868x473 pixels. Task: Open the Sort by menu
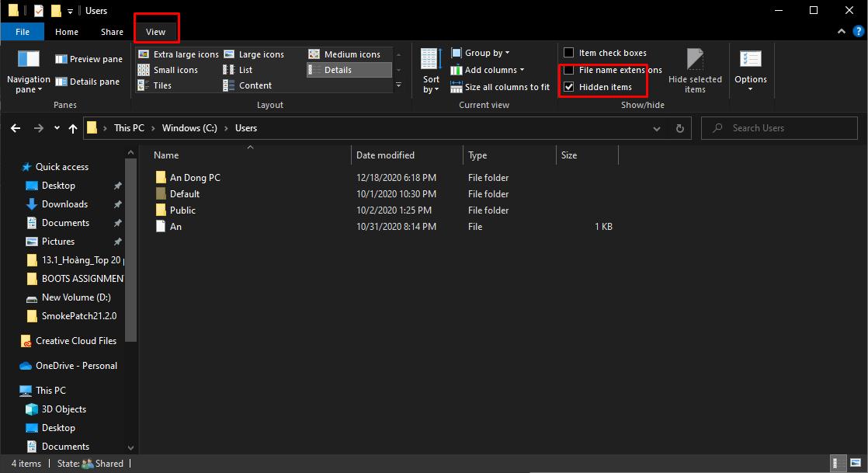point(431,71)
